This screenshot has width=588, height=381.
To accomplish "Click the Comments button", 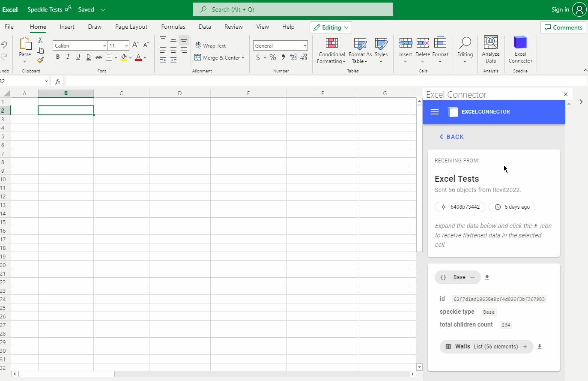I will coord(563,27).
